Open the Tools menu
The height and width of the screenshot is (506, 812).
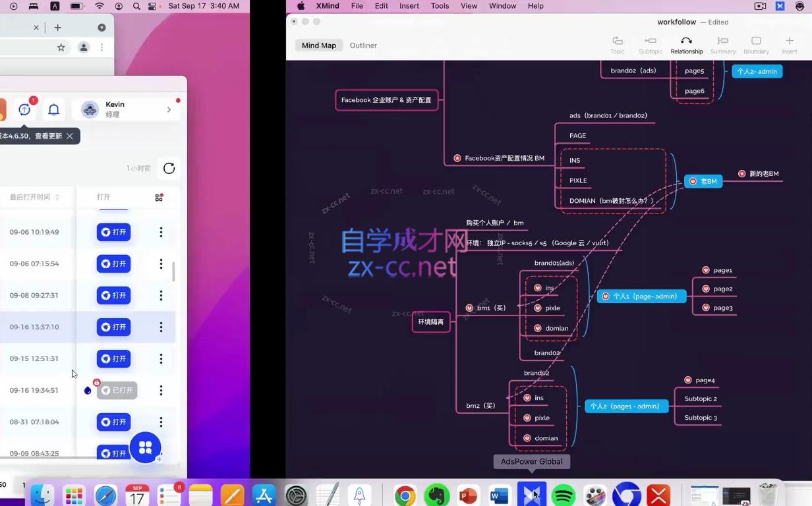[440, 6]
